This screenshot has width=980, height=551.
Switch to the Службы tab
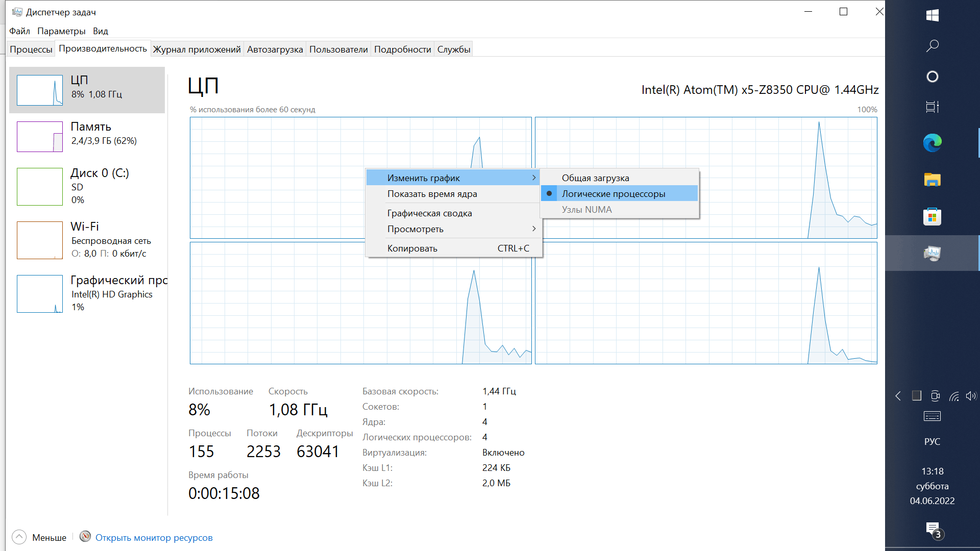point(454,49)
